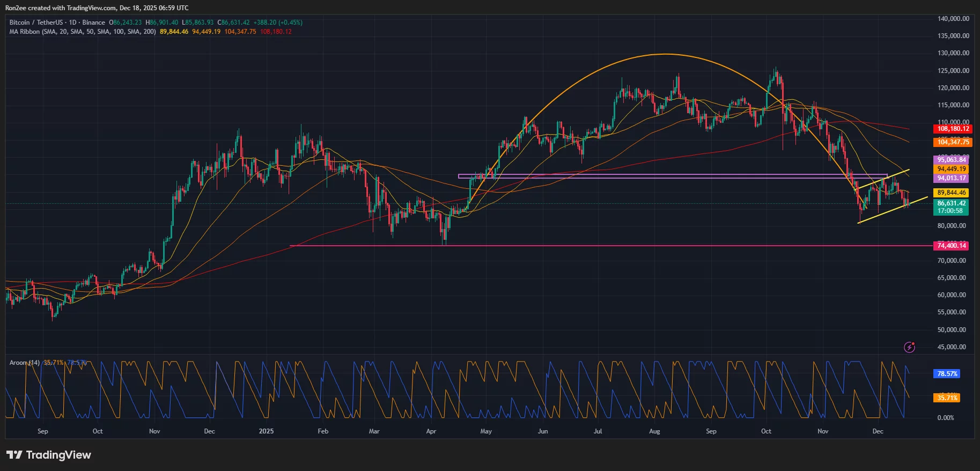Select the red 108,180.12 SMA price tag
Image resolution: width=980 pixels, height=471 pixels.
tap(953, 129)
